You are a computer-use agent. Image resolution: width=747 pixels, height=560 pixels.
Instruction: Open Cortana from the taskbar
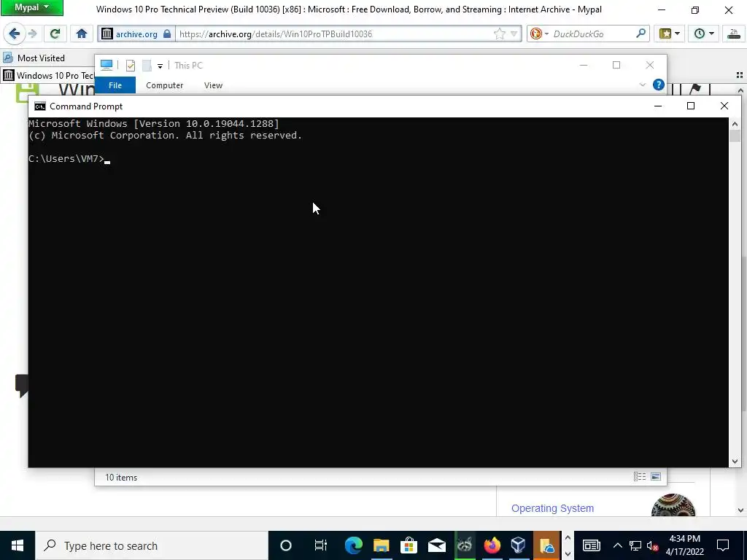286,545
